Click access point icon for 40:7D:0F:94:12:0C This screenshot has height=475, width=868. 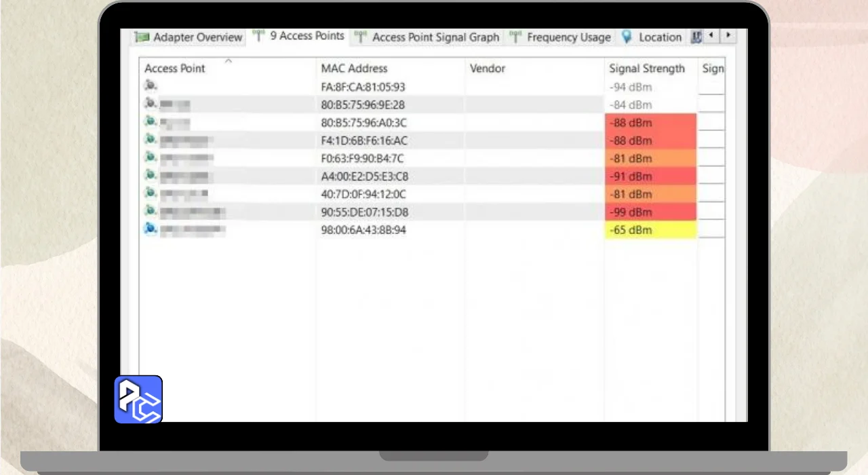pyautogui.click(x=151, y=193)
